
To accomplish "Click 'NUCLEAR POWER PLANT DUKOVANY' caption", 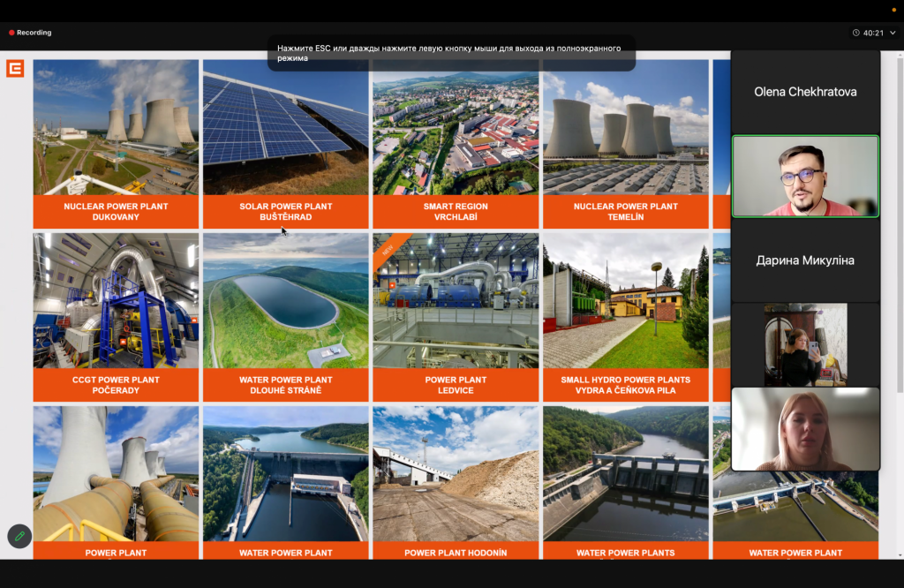I will 116,212.
